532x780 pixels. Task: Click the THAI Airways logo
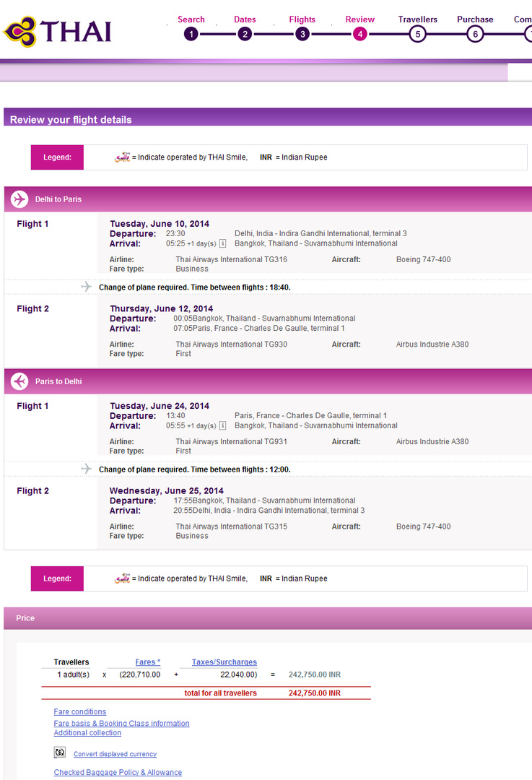[x=58, y=31]
